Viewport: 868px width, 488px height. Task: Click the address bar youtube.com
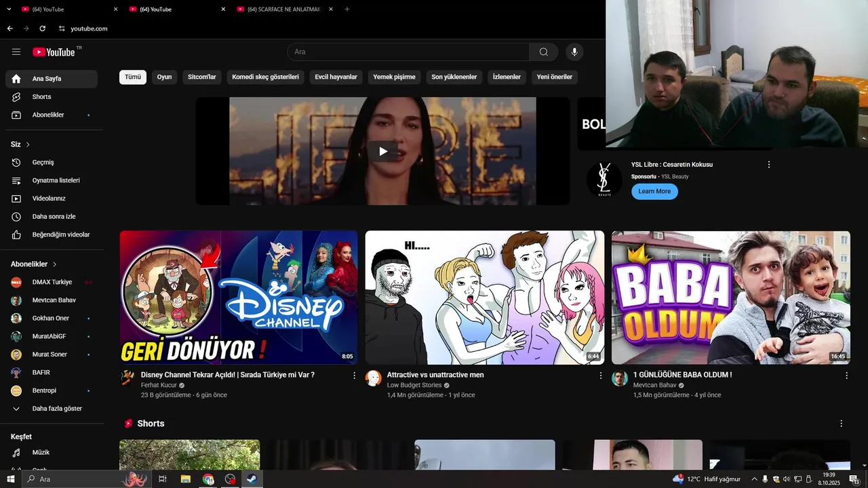(x=89, y=28)
